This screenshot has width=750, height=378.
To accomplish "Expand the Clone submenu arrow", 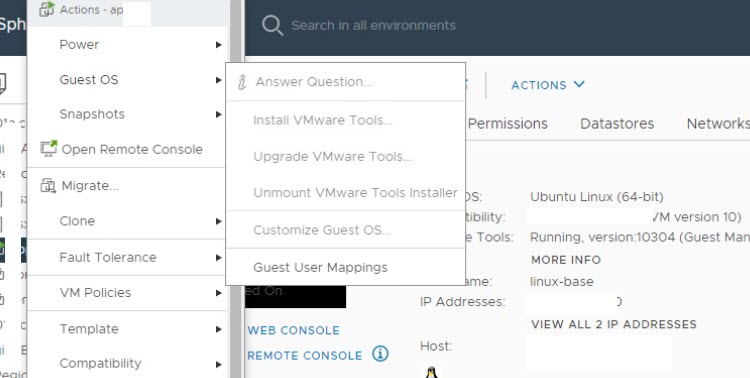I will click(219, 221).
